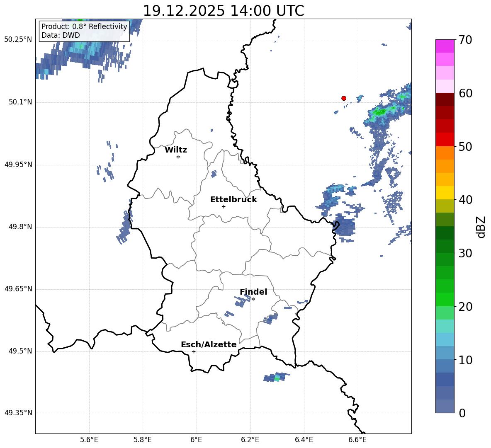This screenshot has height=448, width=491.
Task: Click the 0 value on colorbar
Action: 462,413
